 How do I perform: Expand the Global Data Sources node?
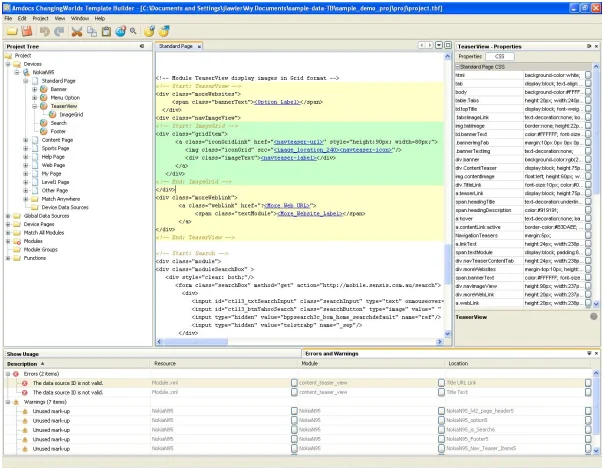(x=8, y=216)
